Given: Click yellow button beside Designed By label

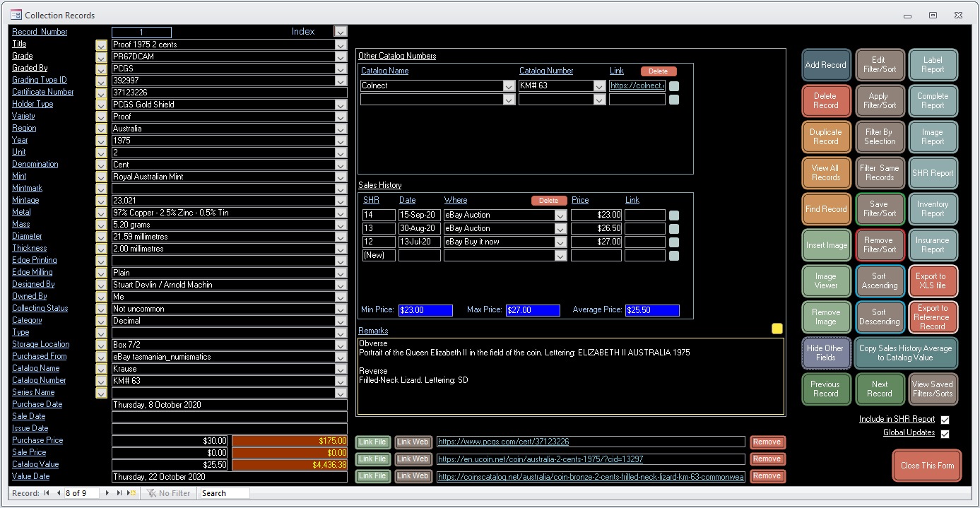Looking at the screenshot, I should point(101,285).
